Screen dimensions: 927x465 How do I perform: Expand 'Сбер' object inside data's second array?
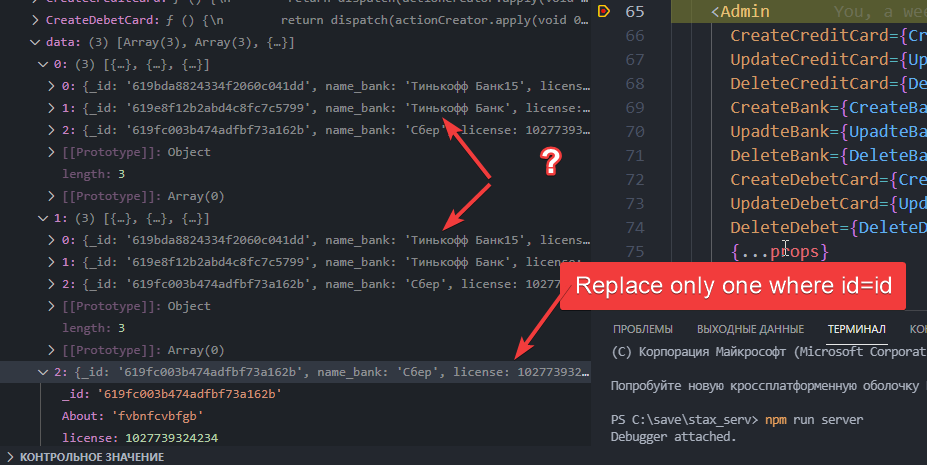click(51, 284)
